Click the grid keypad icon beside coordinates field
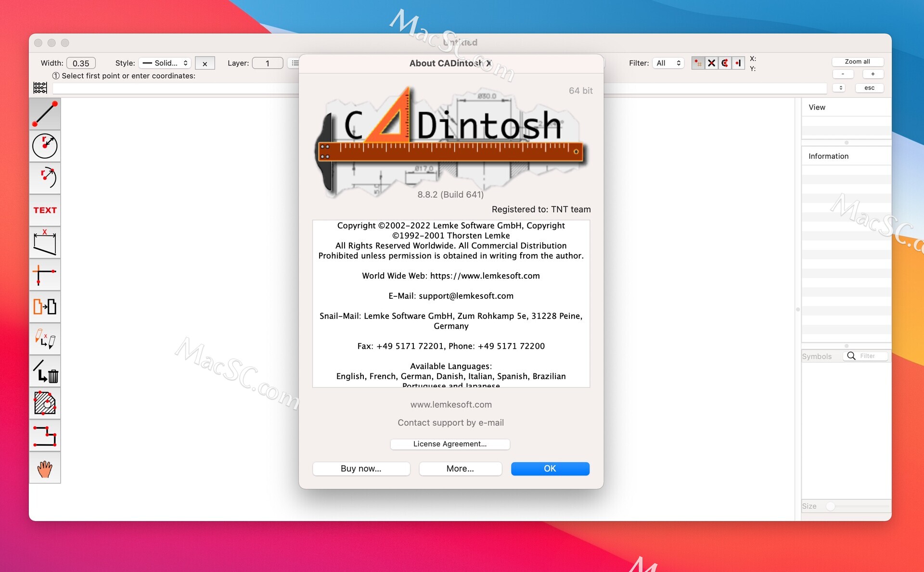 point(40,88)
